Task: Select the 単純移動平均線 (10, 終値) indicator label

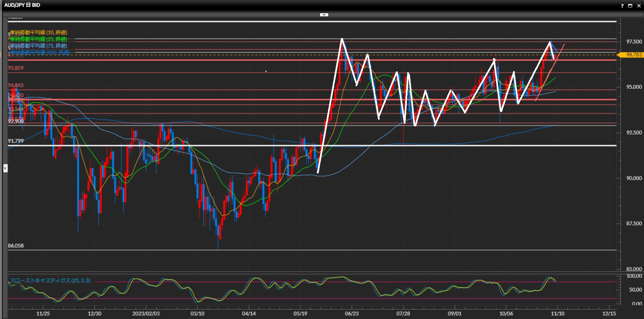Action: click(x=39, y=33)
